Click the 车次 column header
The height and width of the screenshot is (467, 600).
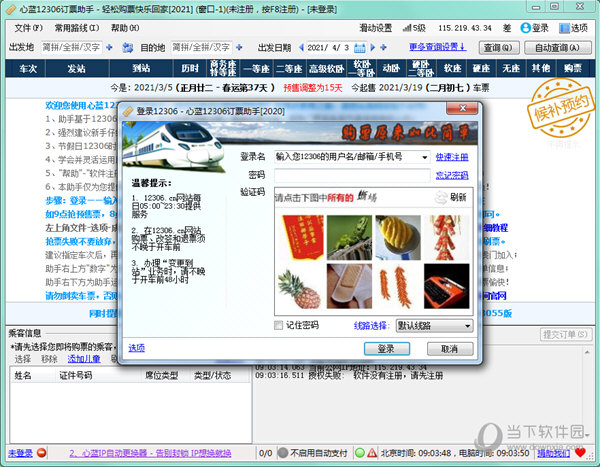point(28,69)
